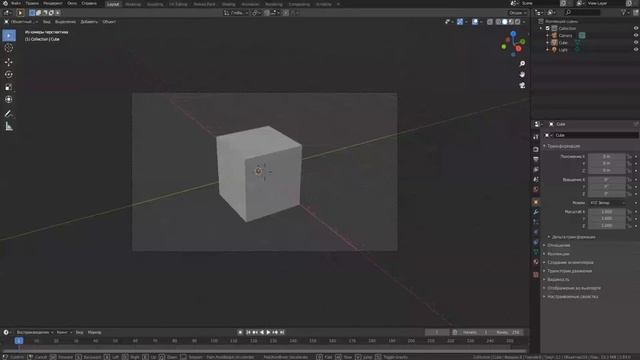Choose the Rotate tool
The height and width of the screenshot is (360, 640).
point(9,74)
